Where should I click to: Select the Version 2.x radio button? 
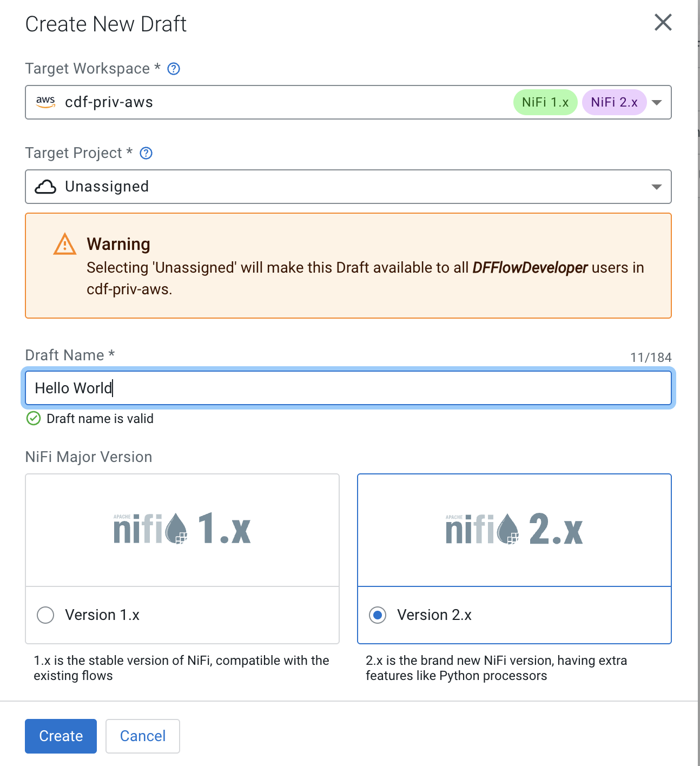(378, 615)
